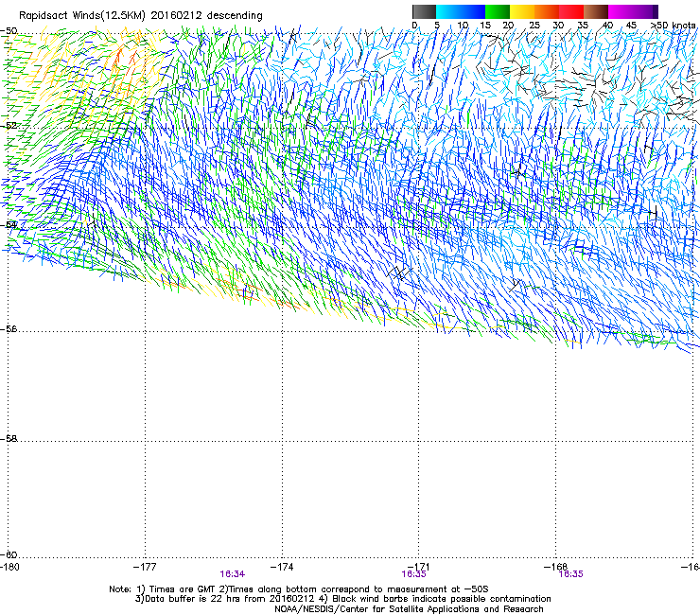Click the -177 longitude axis label
700x615 pixels.
[145, 567]
